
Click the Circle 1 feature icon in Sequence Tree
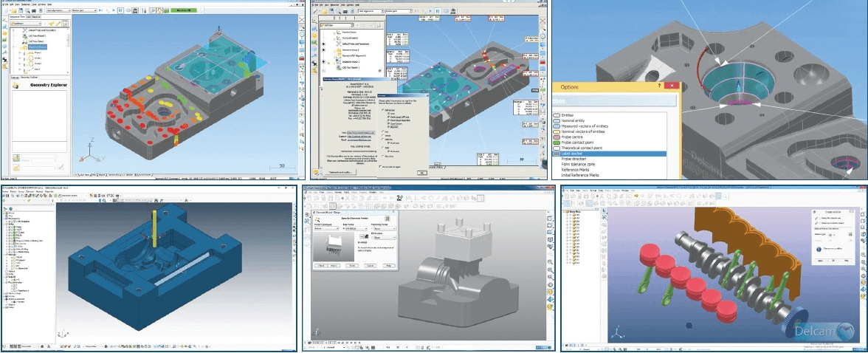click(x=31, y=58)
